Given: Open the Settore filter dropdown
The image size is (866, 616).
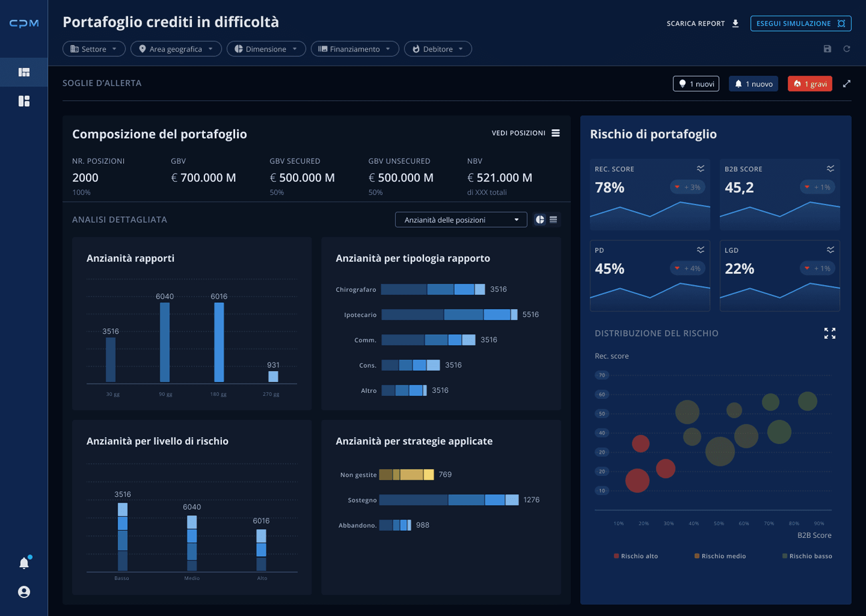Looking at the screenshot, I should pyautogui.click(x=94, y=49).
